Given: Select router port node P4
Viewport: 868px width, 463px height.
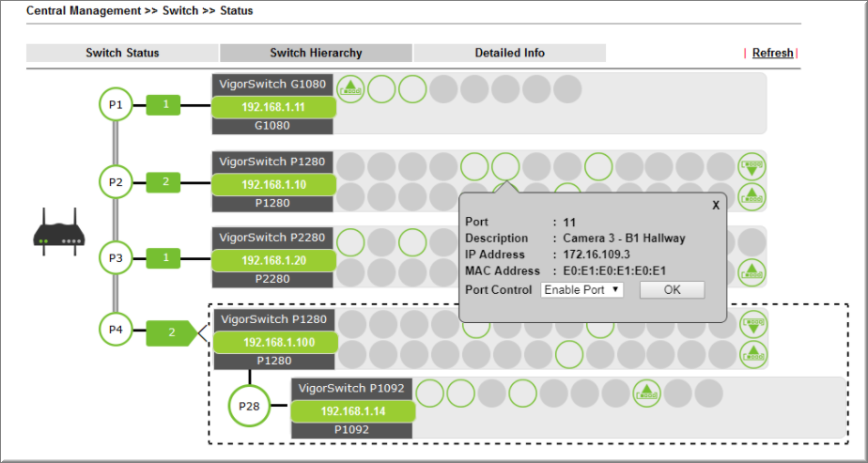Looking at the screenshot, I should [x=116, y=330].
